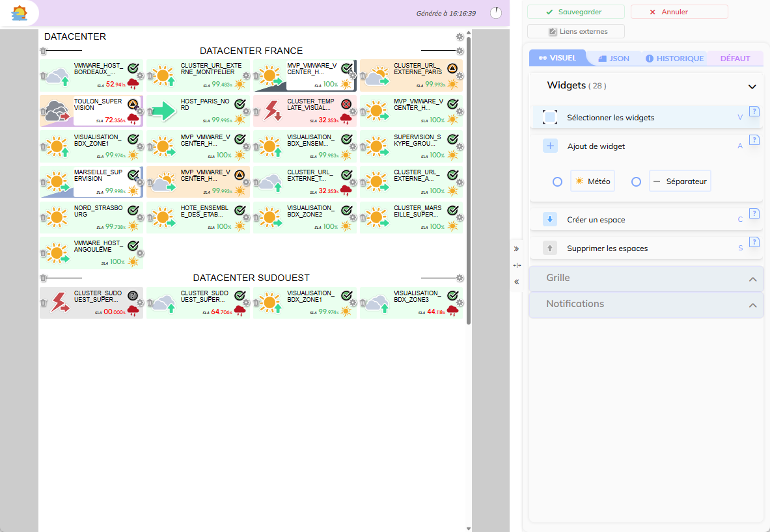This screenshot has height=532, width=770.
Task: Select the Séparateur radio button
Action: (637, 181)
